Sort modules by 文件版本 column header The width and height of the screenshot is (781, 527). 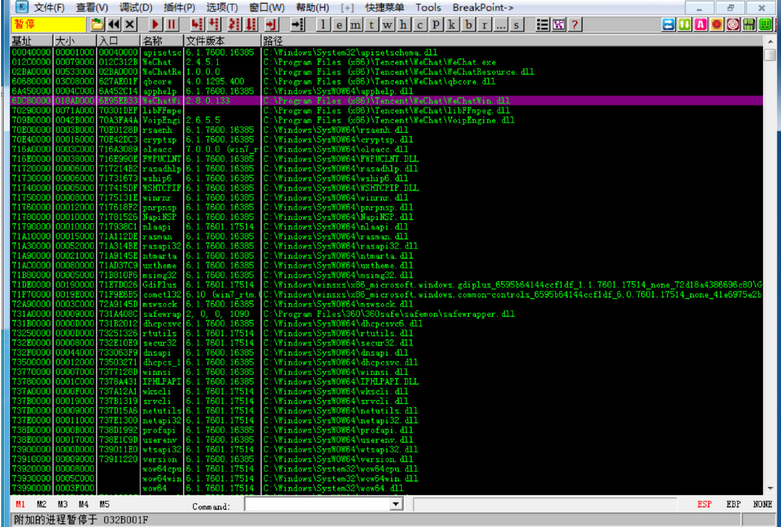(222, 40)
